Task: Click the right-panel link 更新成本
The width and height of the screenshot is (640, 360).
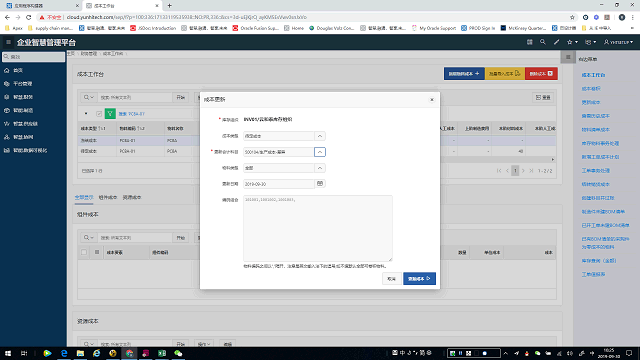Action: (x=591, y=102)
